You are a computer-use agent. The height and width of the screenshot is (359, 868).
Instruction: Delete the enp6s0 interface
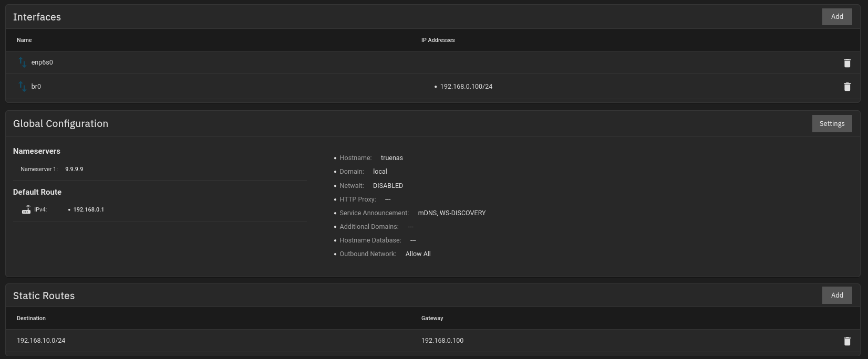[x=847, y=63]
